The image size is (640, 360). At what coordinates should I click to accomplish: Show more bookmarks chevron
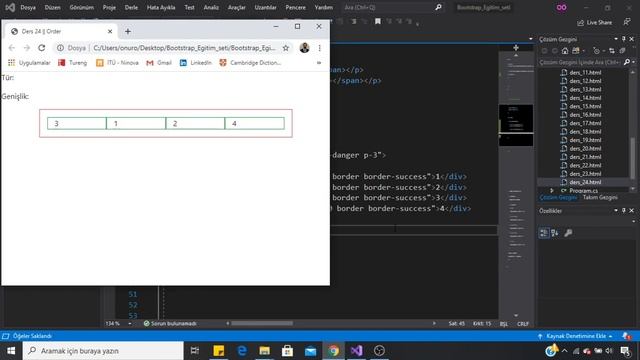pyautogui.click(x=319, y=62)
